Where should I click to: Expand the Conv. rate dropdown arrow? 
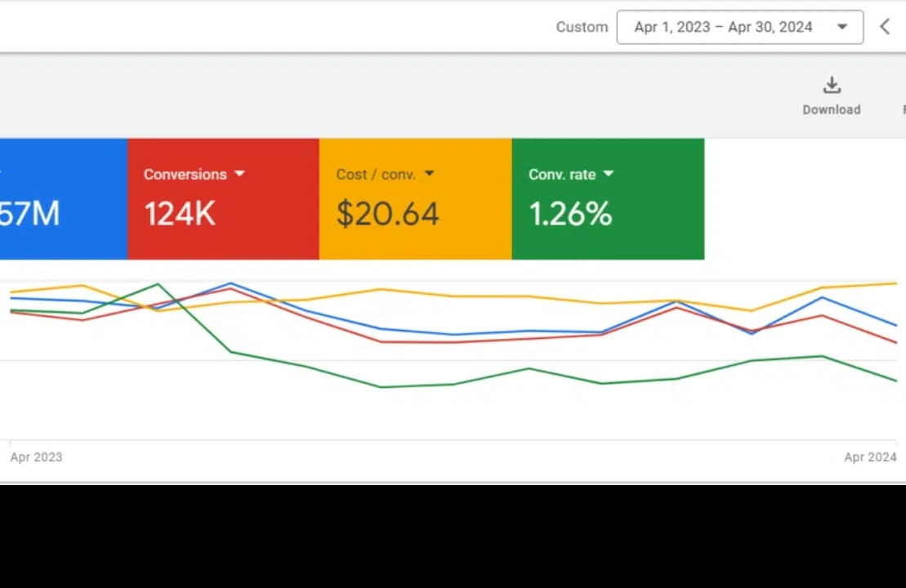coord(608,174)
